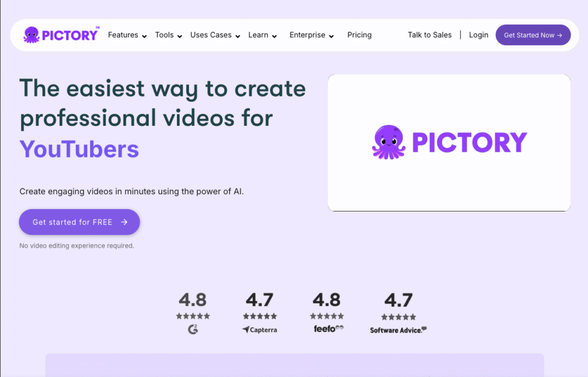Open the Learn menu
This screenshot has width=588, height=377.
(x=258, y=35)
